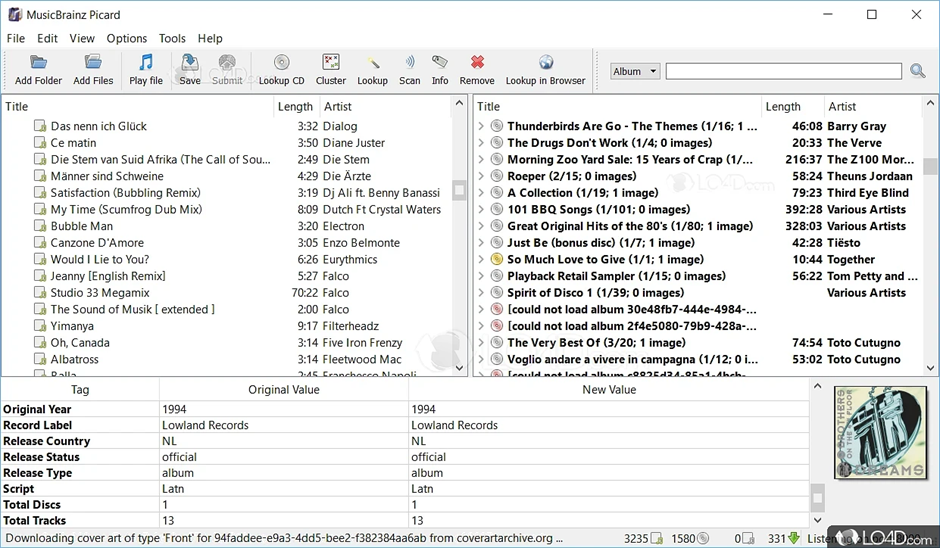Click file icon beside Bubble Man
The image size is (940, 548).
point(40,226)
